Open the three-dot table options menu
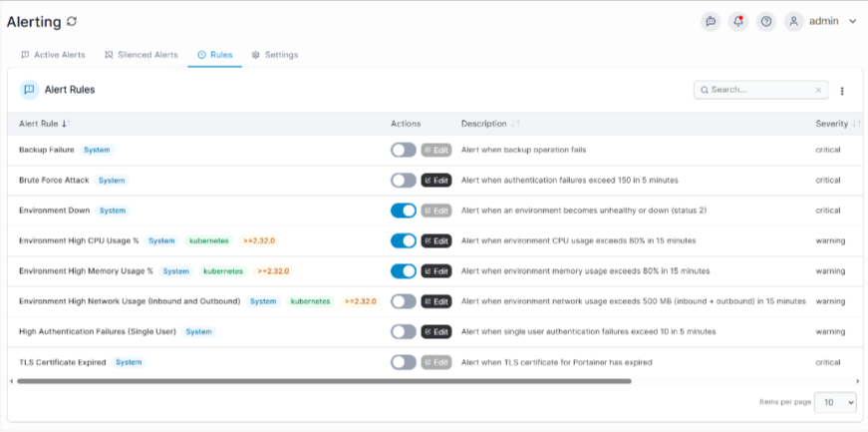The image size is (868, 432). pos(842,91)
